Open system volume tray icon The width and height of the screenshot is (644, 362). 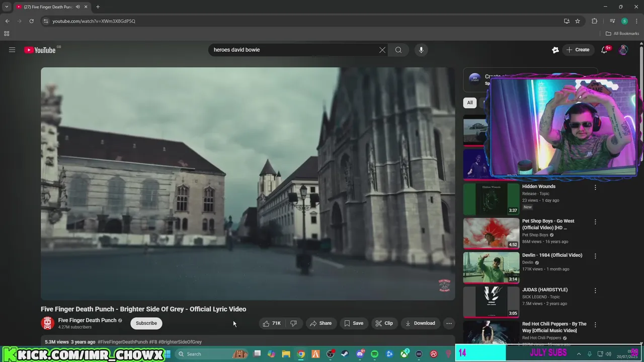[x=608, y=354]
